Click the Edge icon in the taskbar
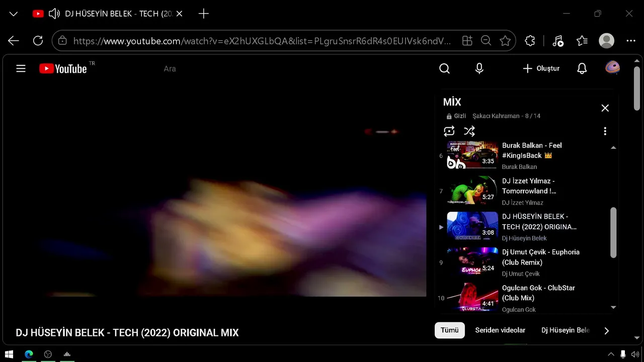Image resolution: width=644 pixels, height=362 pixels. (29, 354)
